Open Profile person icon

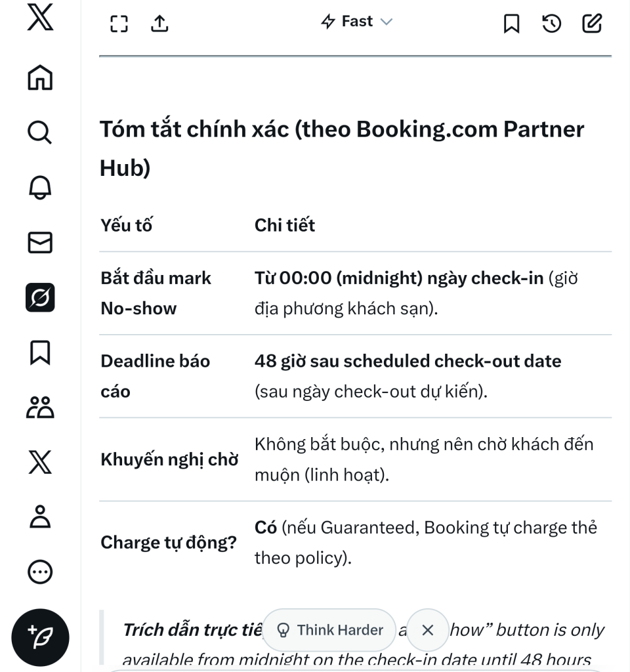click(40, 517)
